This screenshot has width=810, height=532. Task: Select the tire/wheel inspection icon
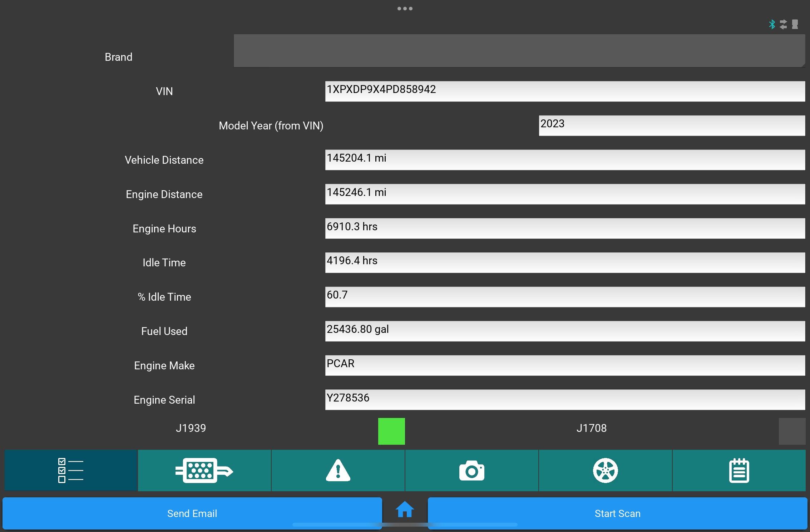point(606,470)
